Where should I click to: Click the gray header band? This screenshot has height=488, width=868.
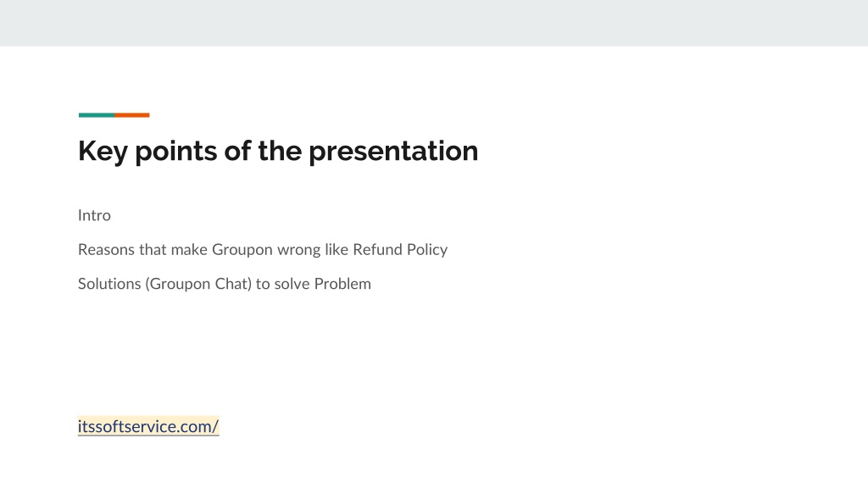click(x=434, y=23)
